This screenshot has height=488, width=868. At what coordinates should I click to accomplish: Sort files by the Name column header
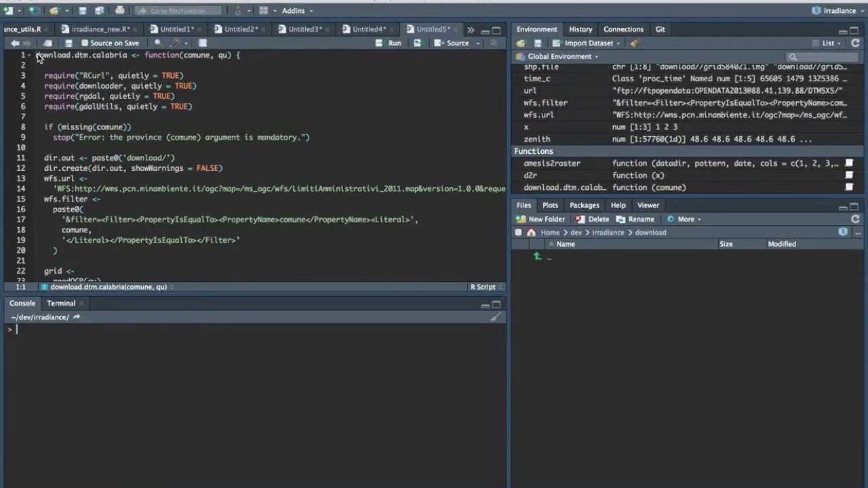click(566, 244)
